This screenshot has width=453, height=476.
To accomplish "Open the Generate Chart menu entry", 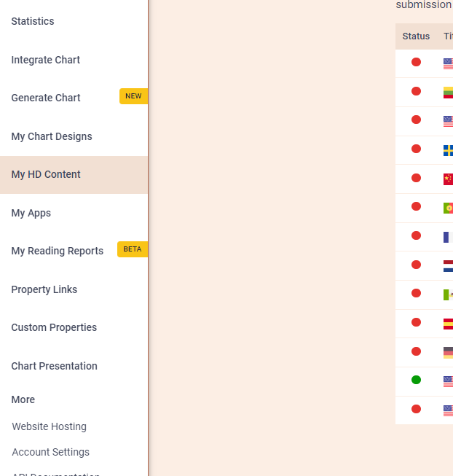I will tap(46, 98).
